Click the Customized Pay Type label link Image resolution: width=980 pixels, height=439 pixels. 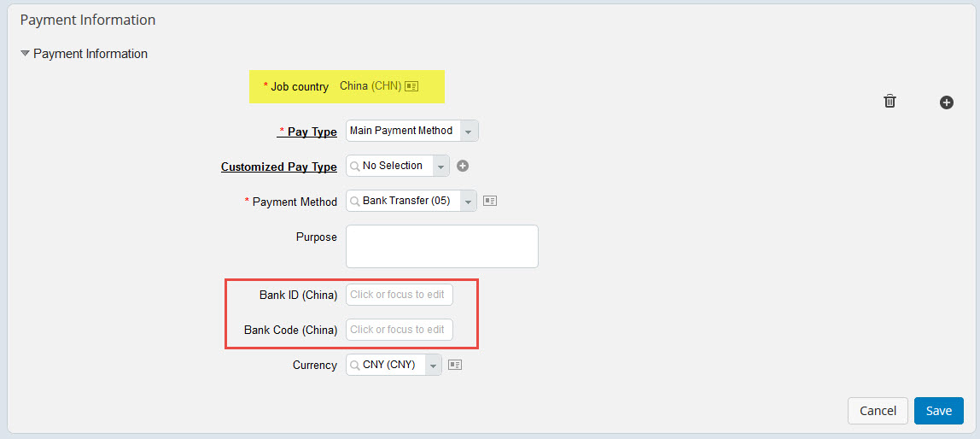click(x=279, y=167)
